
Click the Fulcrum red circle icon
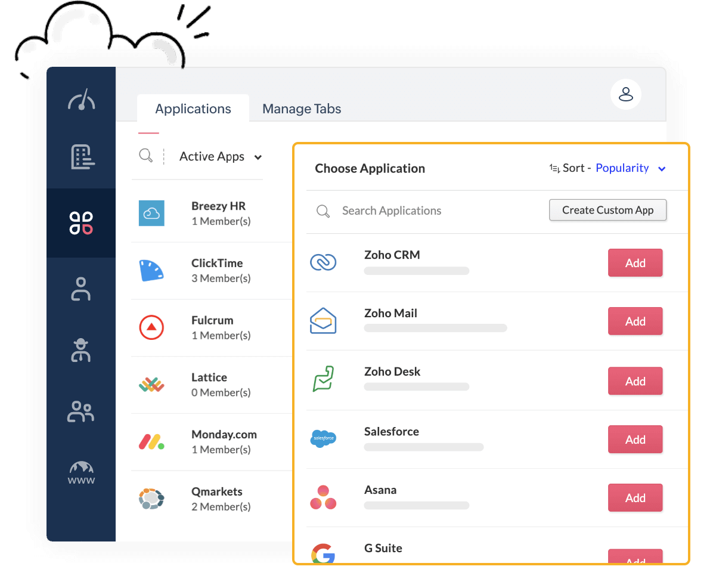[x=151, y=327]
